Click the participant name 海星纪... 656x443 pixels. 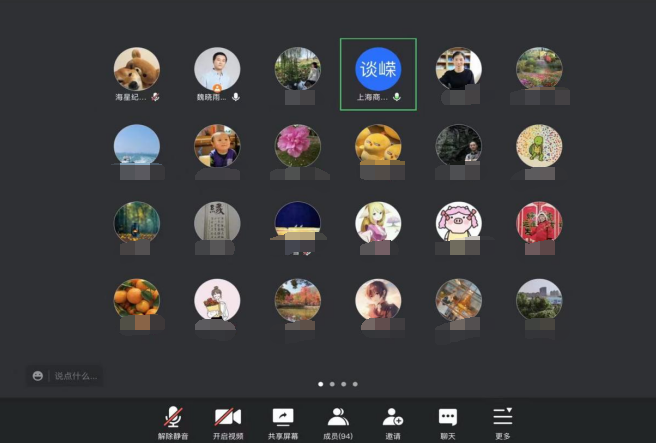pos(131,97)
